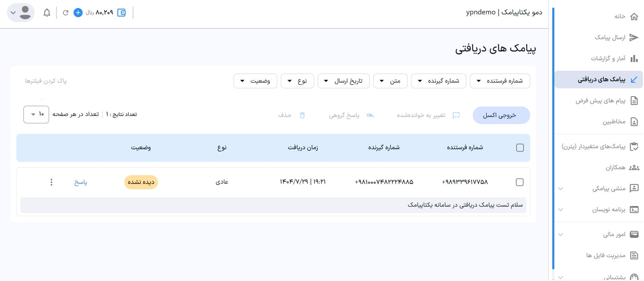Open the شماره فرستنده filter dropdown

coord(500,81)
